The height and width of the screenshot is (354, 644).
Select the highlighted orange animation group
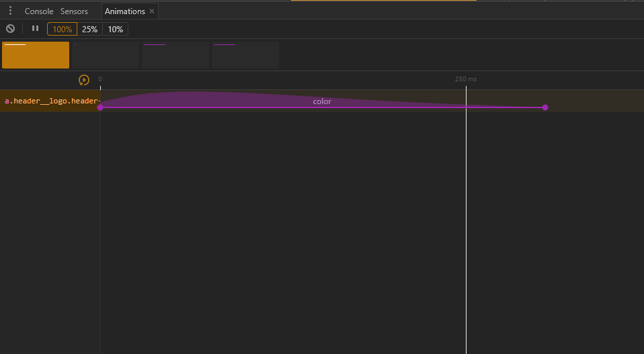tap(36, 55)
